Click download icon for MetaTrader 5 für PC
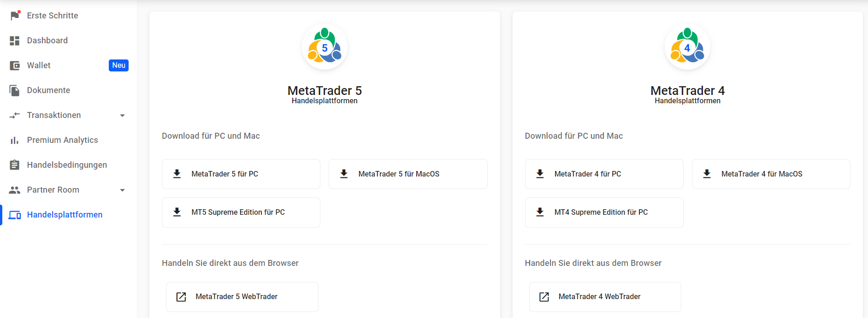This screenshot has height=318, width=868. point(177,174)
